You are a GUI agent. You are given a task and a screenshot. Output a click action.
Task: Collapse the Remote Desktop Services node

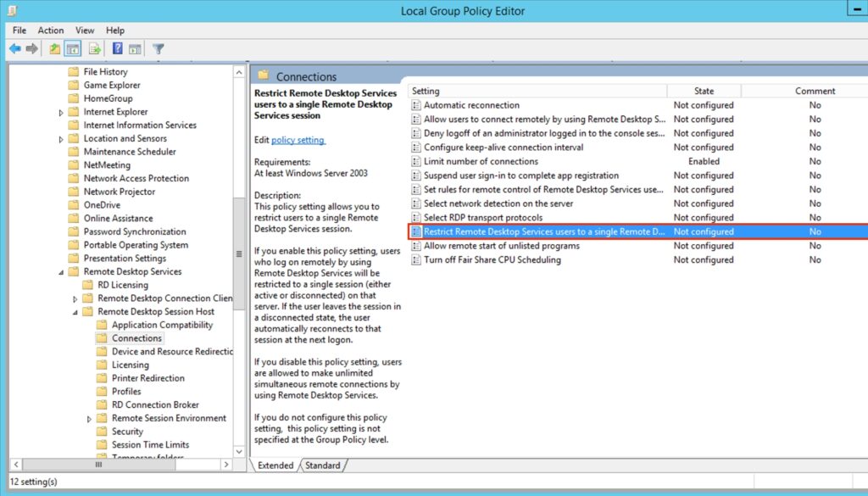tap(59, 271)
